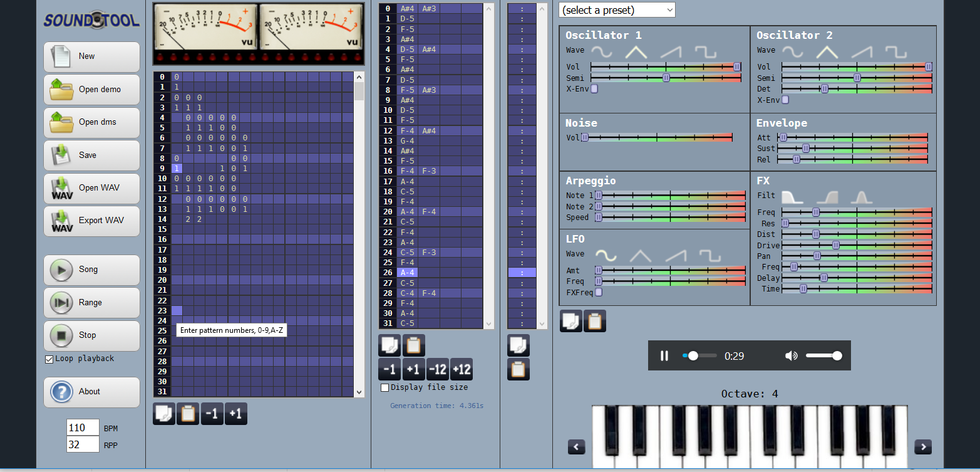Select LFO sawtooth wave icon

pyautogui.click(x=676, y=255)
